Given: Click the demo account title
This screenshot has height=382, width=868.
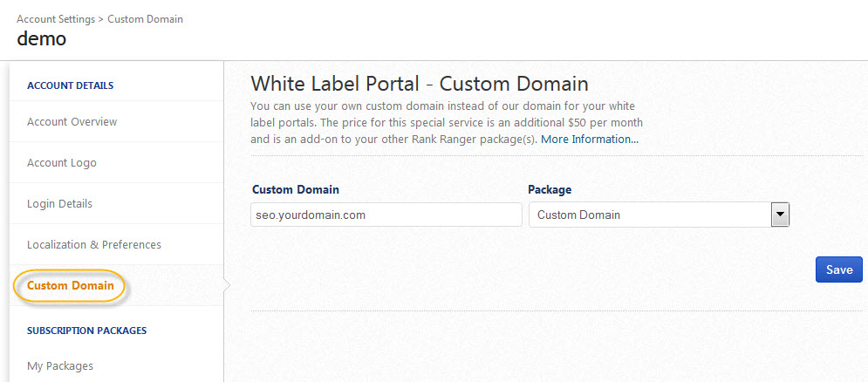Looking at the screenshot, I should [x=41, y=39].
